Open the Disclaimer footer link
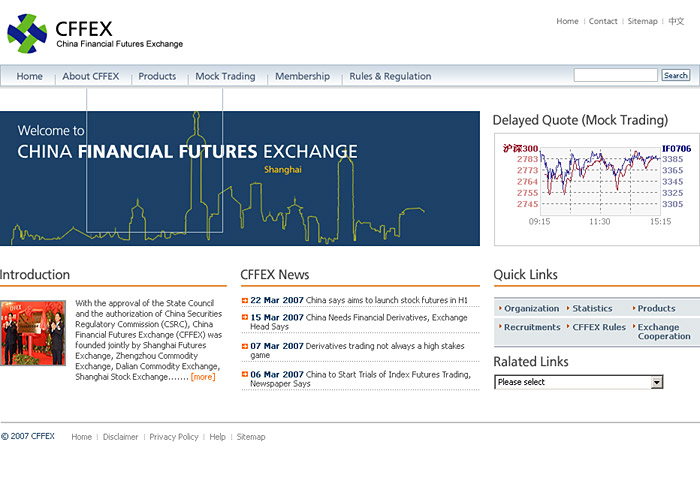The height and width of the screenshot is (478, 700). tap(120, 437)
